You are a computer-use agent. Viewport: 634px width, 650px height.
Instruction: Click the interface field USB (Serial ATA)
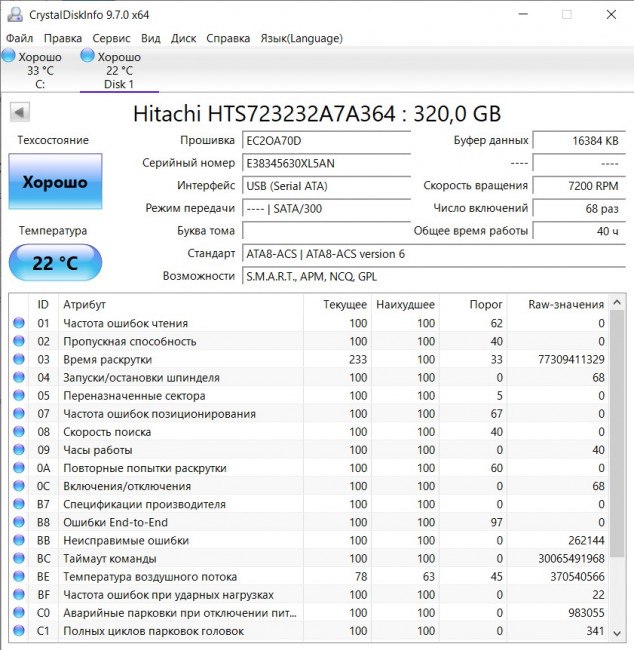[x=326, y=186]
